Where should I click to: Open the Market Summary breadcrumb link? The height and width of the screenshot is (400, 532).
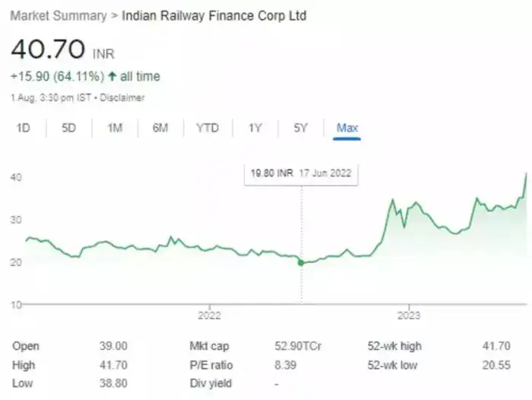point(59,16)
